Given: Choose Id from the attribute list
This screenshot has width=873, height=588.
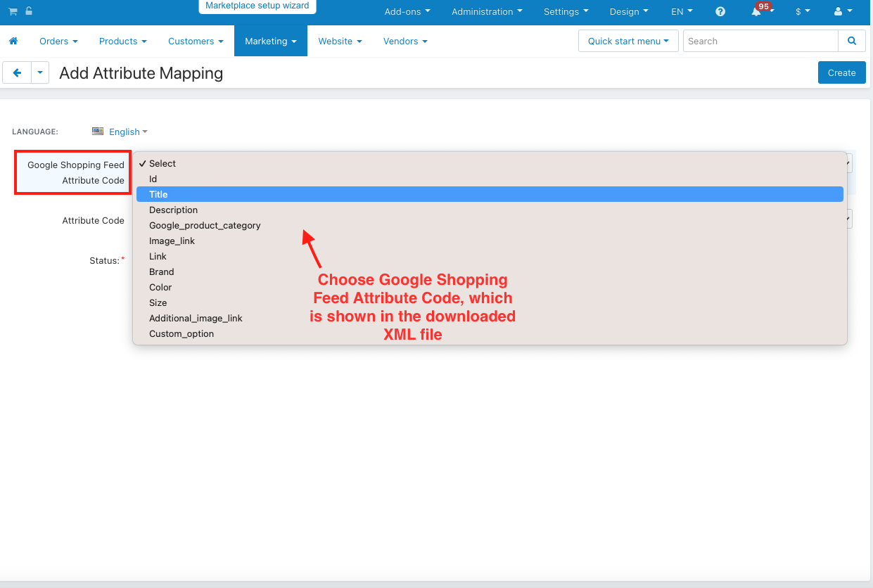Looking at the screenshot, I should point(490,179).
